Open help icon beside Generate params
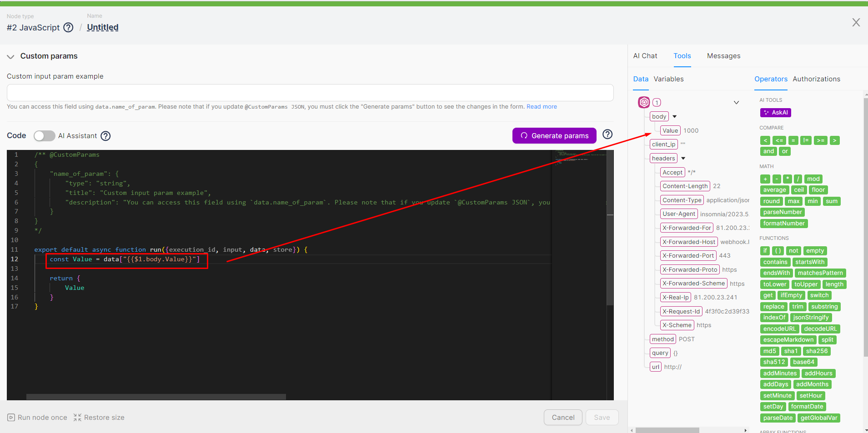The height and width of the screenshot is (433, 868). (x=607, y=134)
